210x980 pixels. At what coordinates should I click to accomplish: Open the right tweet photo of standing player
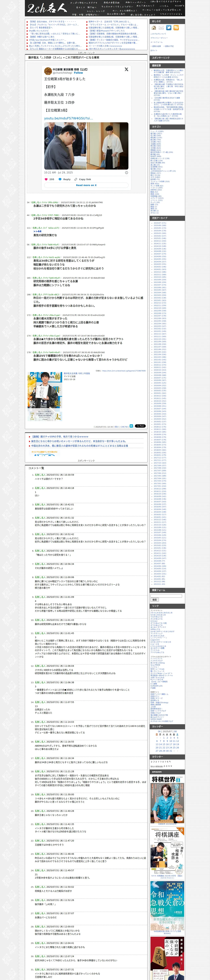coord(107,146)
